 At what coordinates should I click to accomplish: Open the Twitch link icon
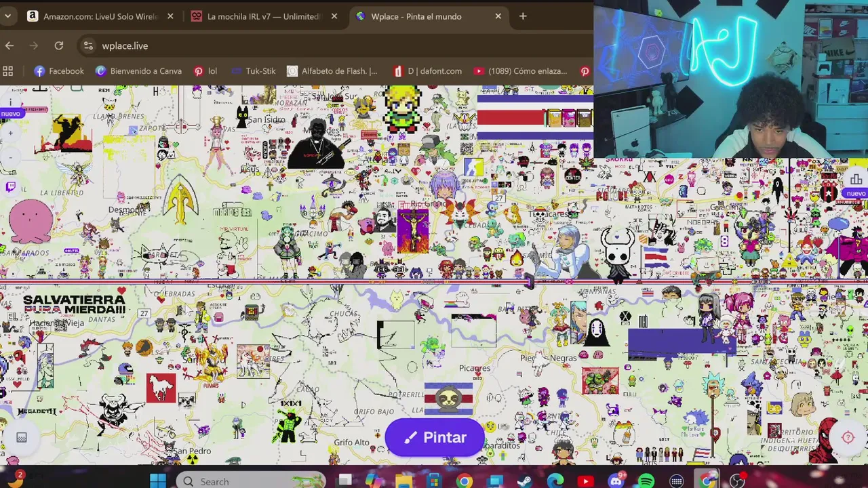pos(10,187)
